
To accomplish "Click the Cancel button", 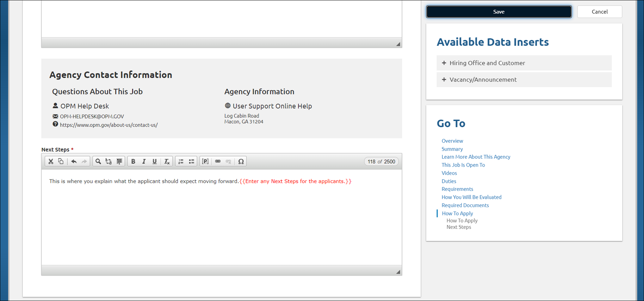I will point(599,12).
